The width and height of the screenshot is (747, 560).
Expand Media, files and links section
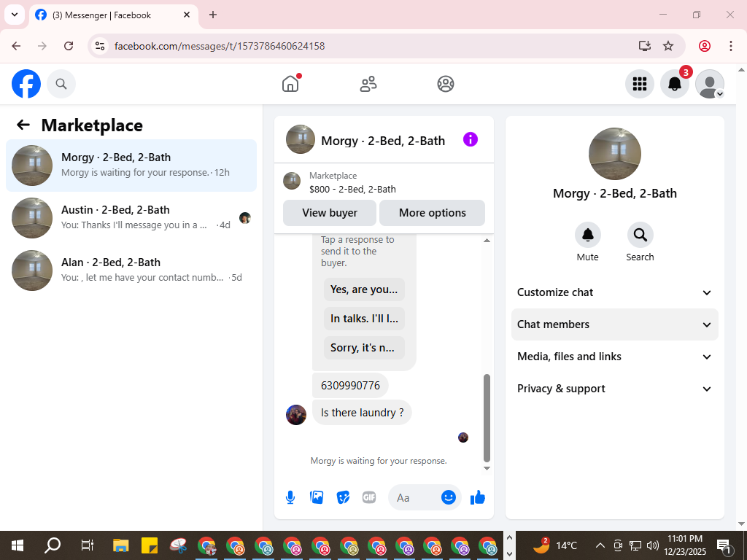click(614, 357)
